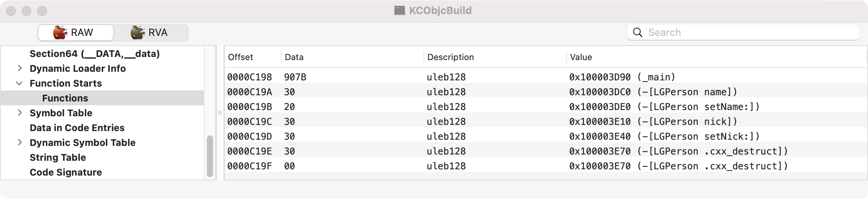Click the magnifying glass search icon
Viewport: 868px width, 199px height.
click(x=638, y=32)
